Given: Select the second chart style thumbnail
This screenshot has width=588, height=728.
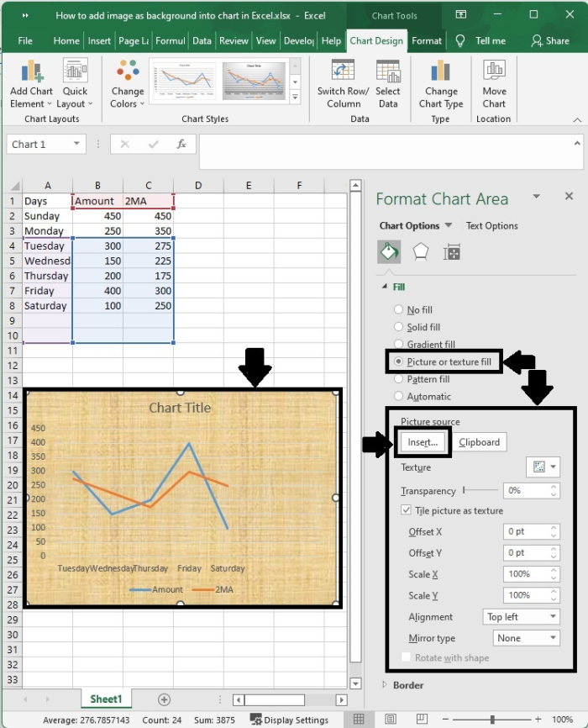Looking at the screenshot, I should [x=254, y=81].
